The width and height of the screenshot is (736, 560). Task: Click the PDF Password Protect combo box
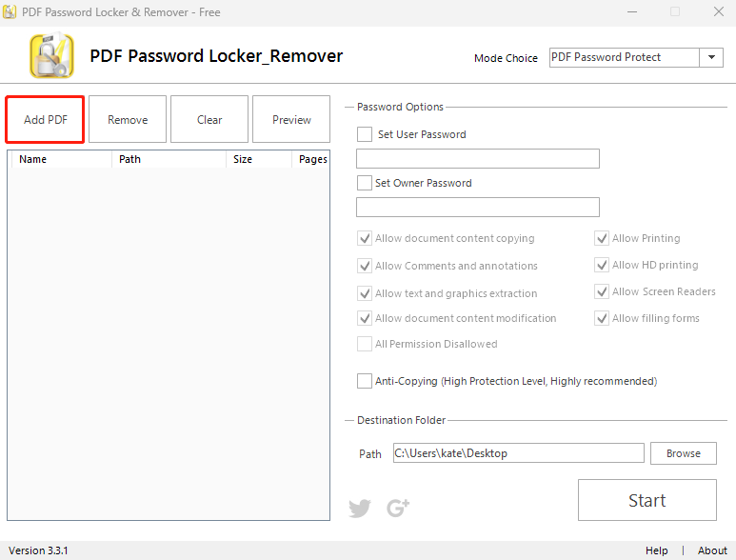coord(636,57)
